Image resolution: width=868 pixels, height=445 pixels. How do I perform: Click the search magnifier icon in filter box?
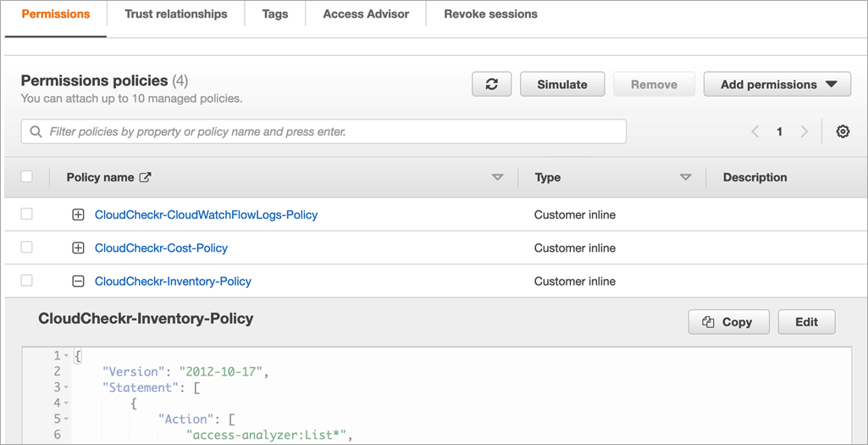point(36,131)
